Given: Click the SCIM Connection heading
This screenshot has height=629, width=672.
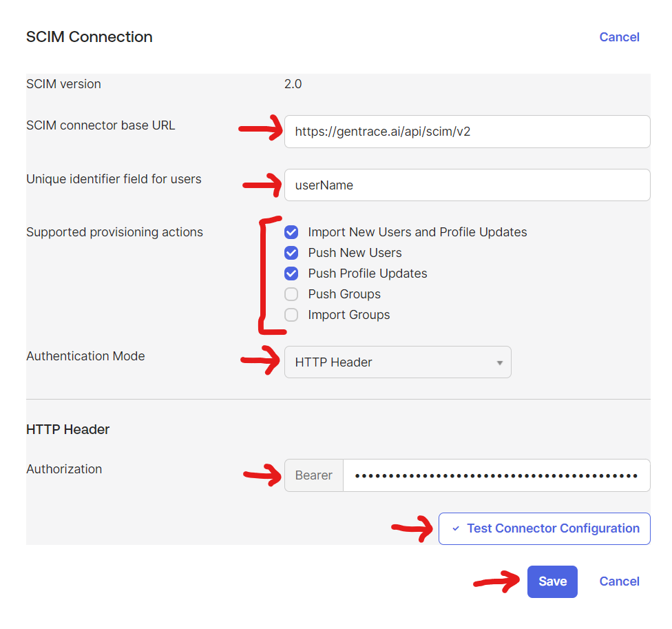Looking at the screenshot, I should point(89,37).
